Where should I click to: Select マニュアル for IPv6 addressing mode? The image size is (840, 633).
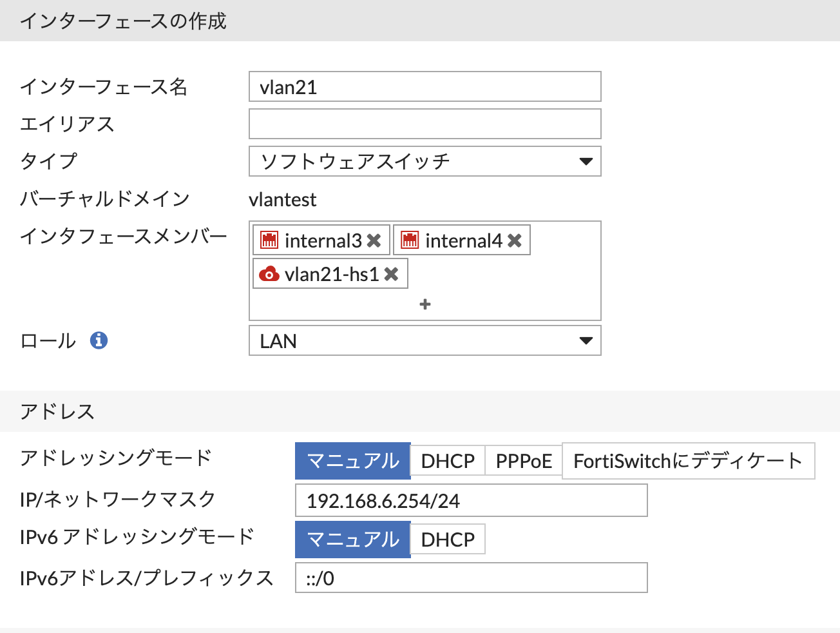coord(352,540)
